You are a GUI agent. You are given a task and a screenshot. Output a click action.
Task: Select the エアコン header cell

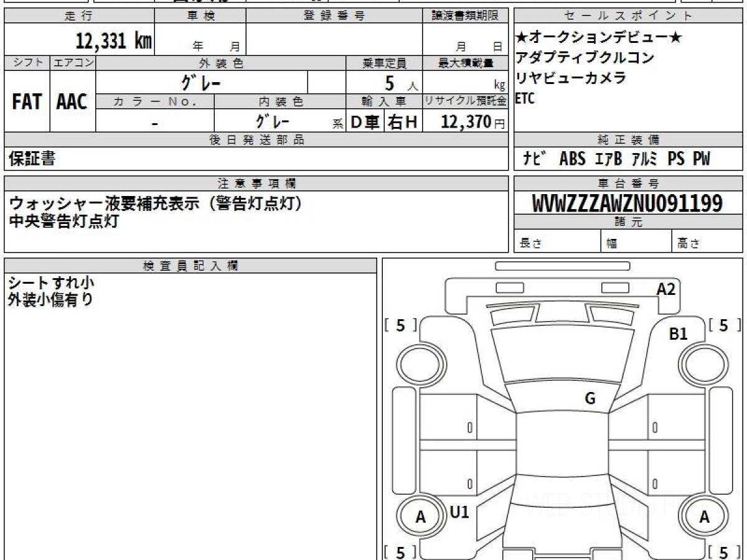tap(73, 63)
